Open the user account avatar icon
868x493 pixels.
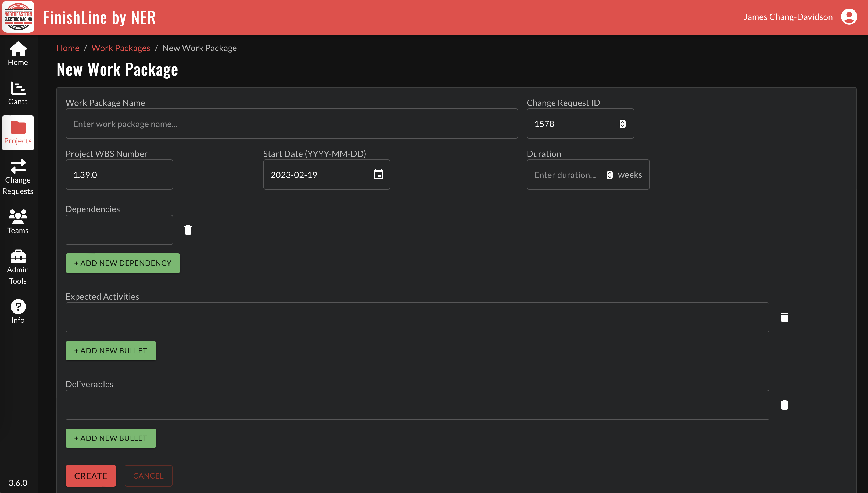(x=849, y=16)
